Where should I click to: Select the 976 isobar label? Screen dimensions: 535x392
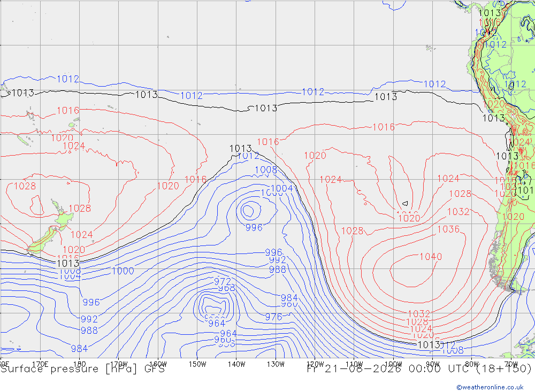point(273,317)
